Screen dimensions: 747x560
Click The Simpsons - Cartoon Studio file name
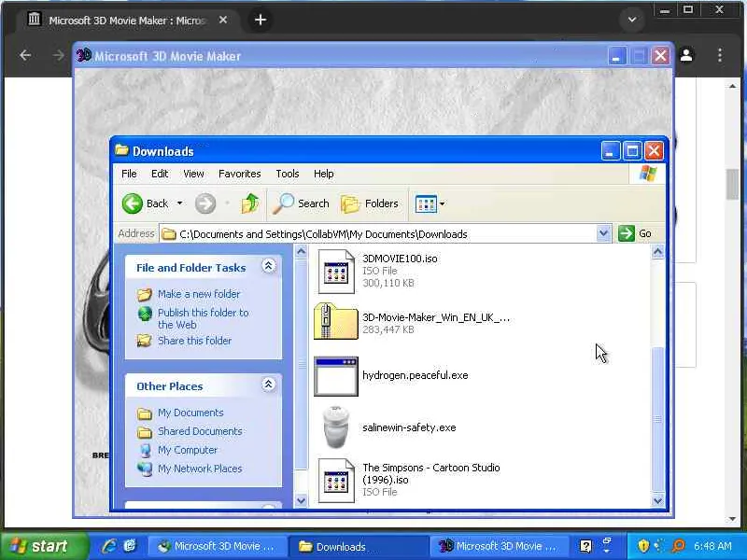coord(431,473)
